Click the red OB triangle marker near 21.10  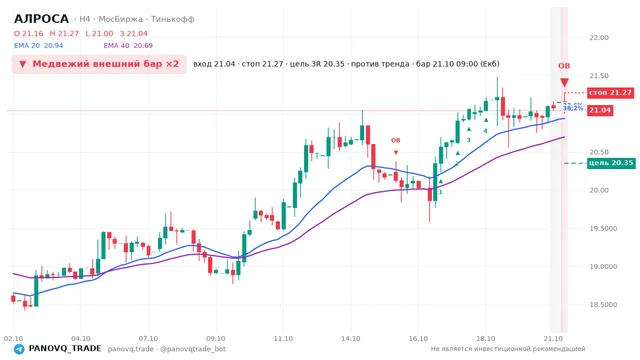pos(564,82)
